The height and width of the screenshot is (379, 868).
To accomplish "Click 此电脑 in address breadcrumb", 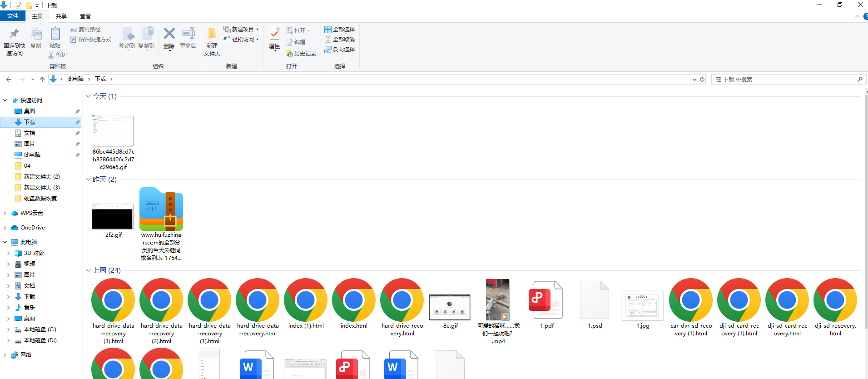I will coord(75,79).
